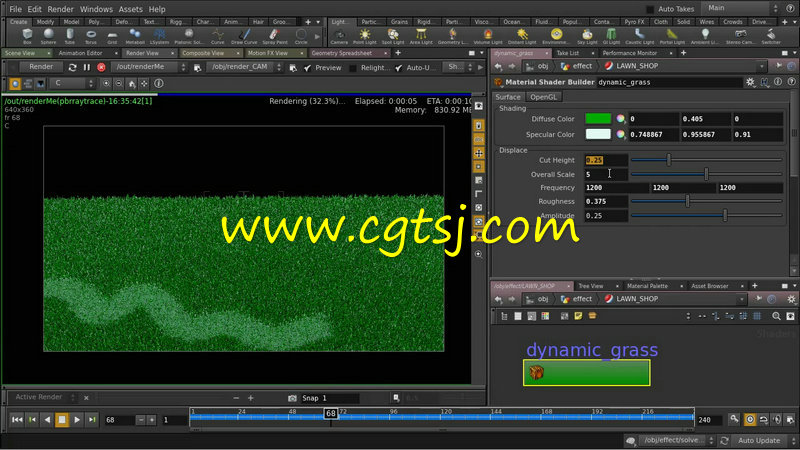Click the Render button
800x450 pixels.
(x=41, y=67)
